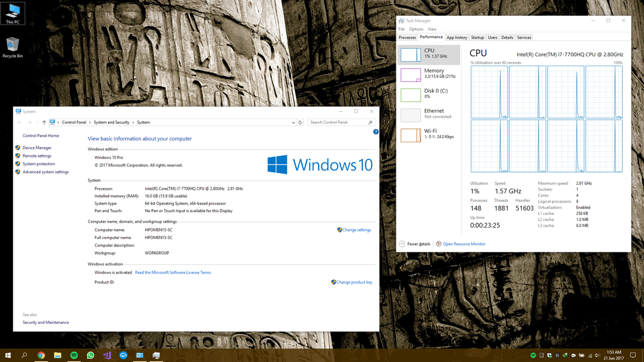Viewport: 644px width, 362px height.
Task: Open the recent locations dropdown arrow
Action: pyautogui.click(x=37, y=122)
